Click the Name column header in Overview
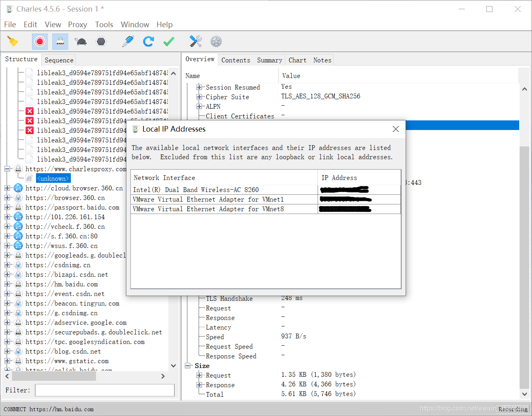532x416 pixels. 230,76
